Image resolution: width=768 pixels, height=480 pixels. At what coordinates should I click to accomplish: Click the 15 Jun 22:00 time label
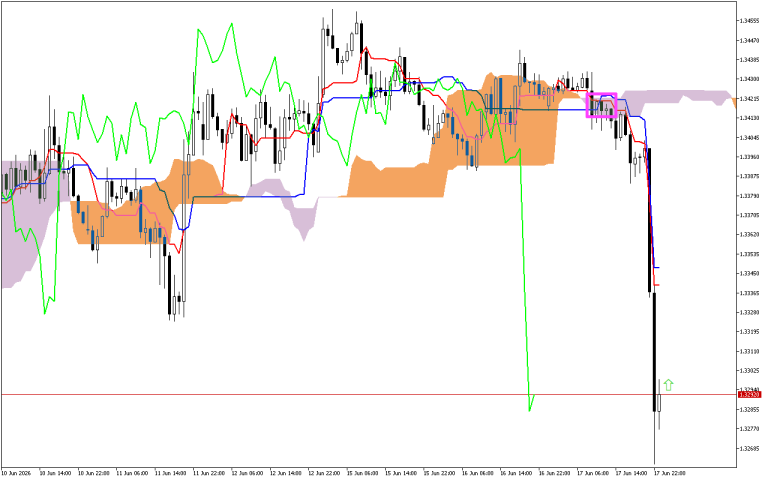(439, 473)
